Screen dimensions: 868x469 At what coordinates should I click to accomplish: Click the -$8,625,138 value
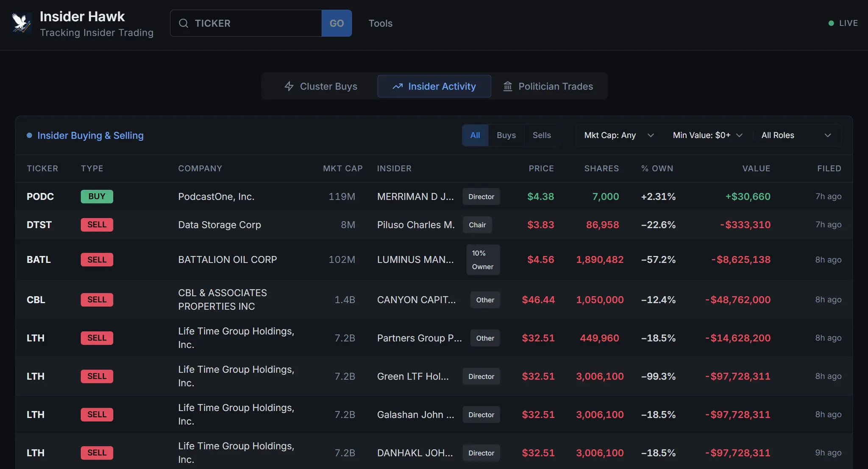741,260
